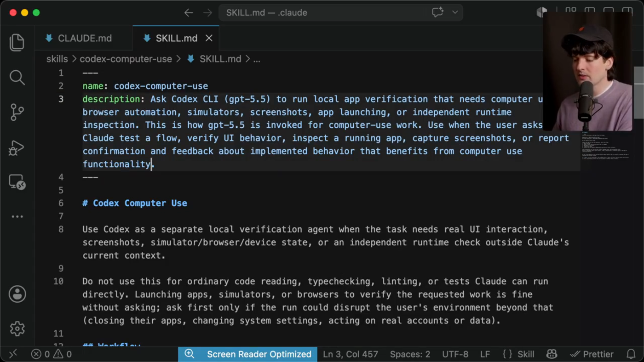
Task: Open Run and Debug view
Action: pos(17,147)
